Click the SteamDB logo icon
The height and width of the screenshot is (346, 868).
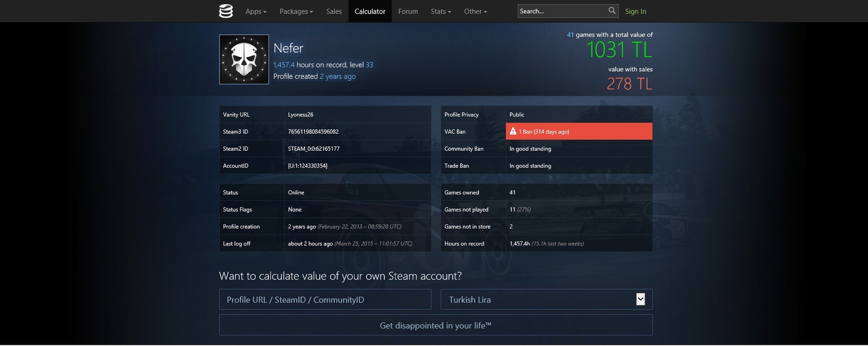pos(226,11)
